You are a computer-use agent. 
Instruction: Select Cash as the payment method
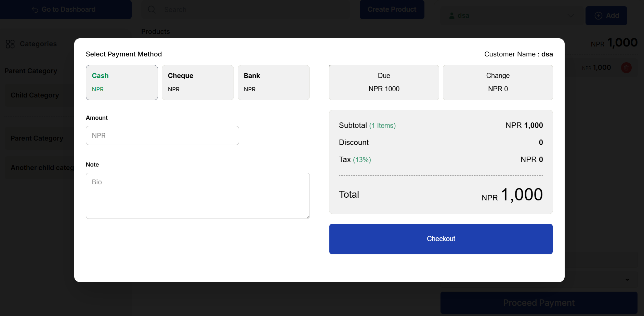[122, 82]
